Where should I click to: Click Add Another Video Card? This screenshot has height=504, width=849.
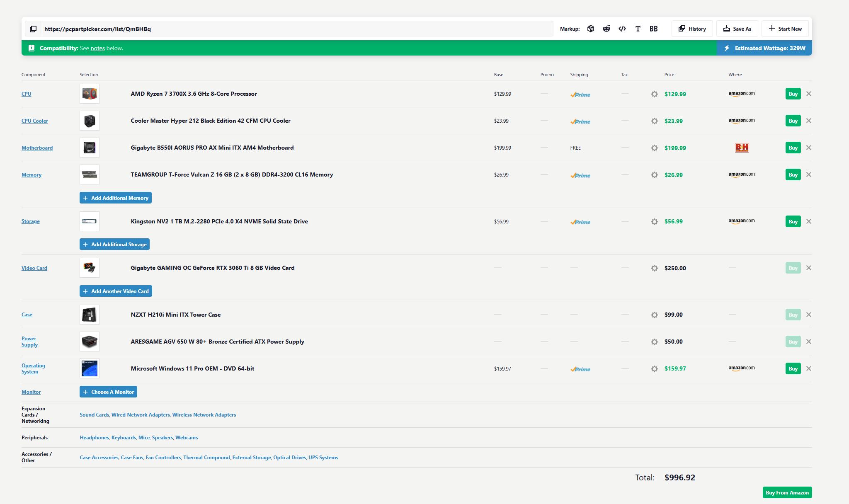tap(116, 291)
